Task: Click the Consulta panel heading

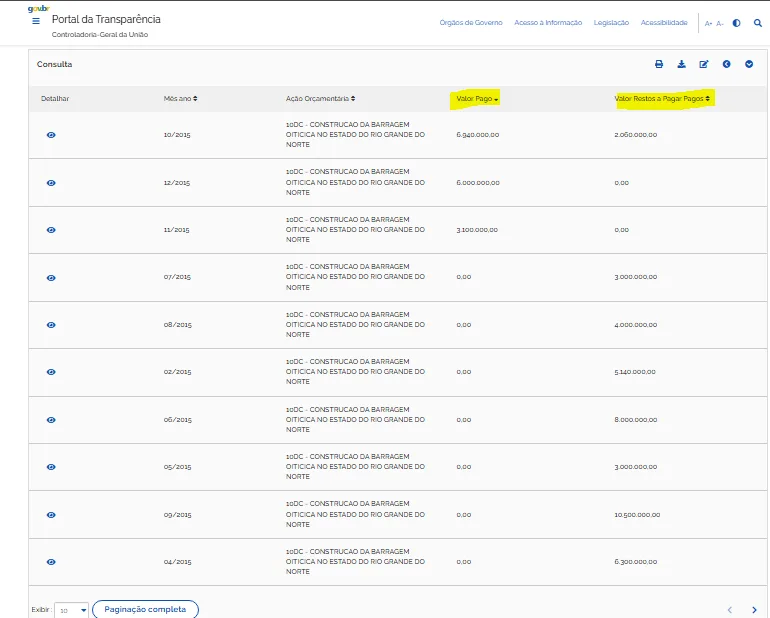Action: point(55,64)
